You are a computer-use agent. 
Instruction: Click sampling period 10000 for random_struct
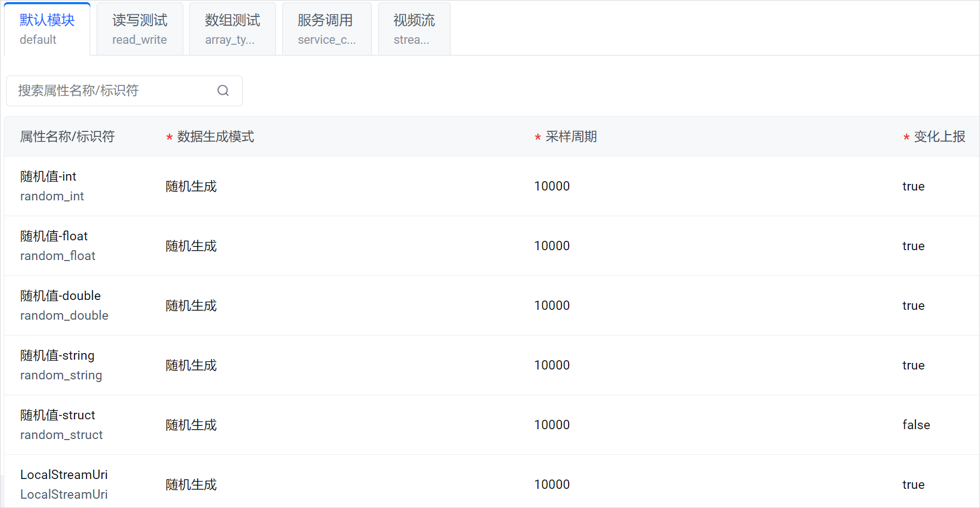click(x=552, y=425)
